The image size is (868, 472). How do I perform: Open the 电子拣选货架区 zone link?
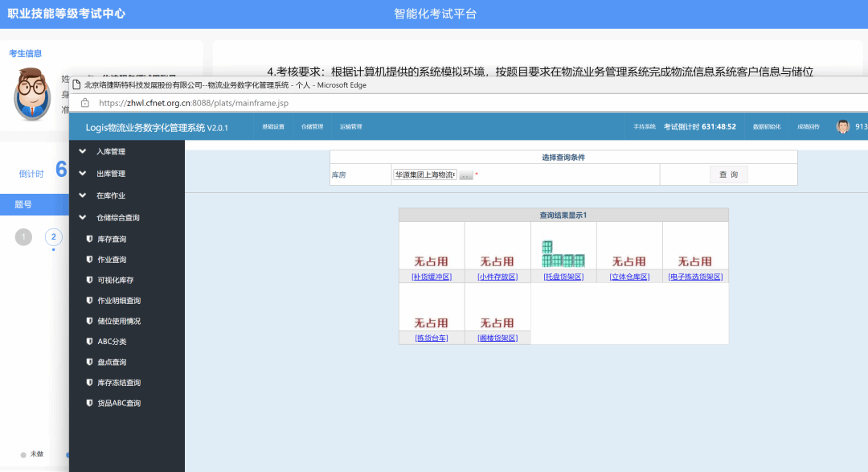coord(695,277)
